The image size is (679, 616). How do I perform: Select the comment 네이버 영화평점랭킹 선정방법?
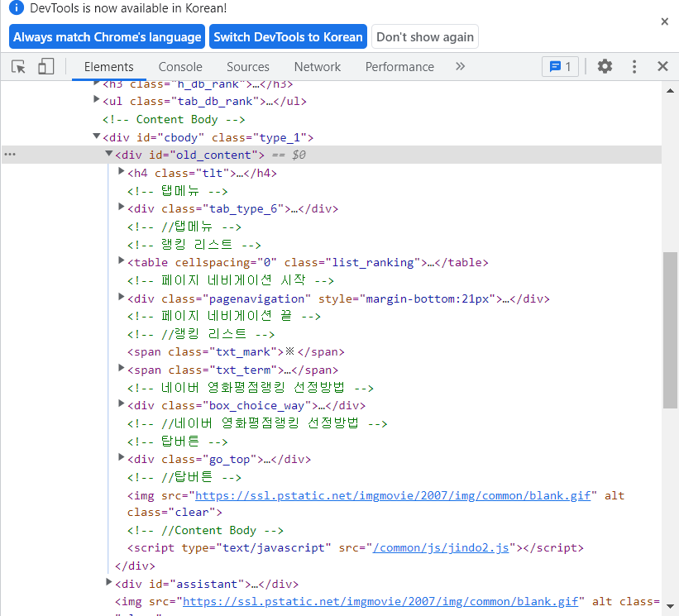click(251, 388)
